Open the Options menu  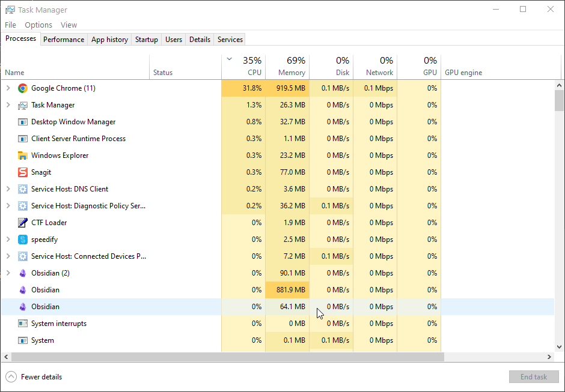pos(38,25)
